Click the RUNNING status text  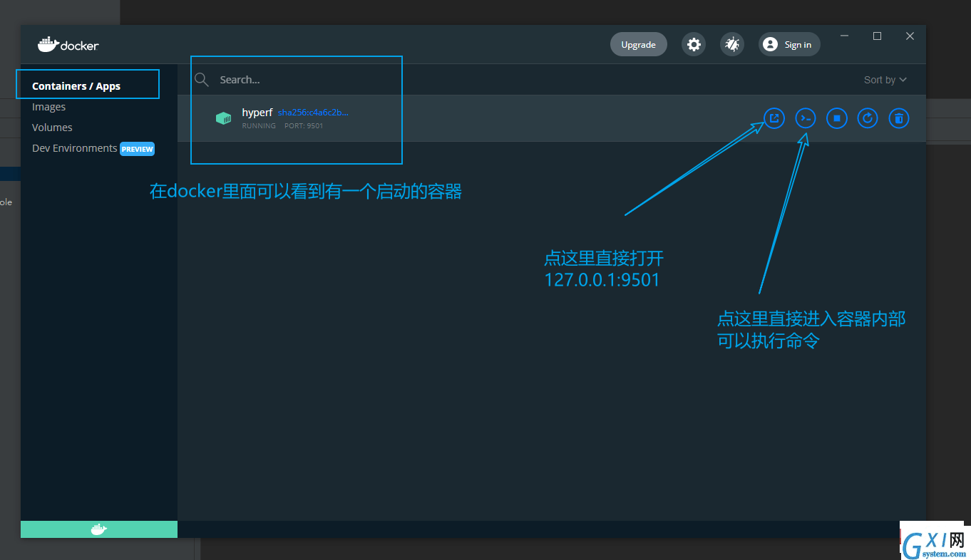[x=259, y=126]
